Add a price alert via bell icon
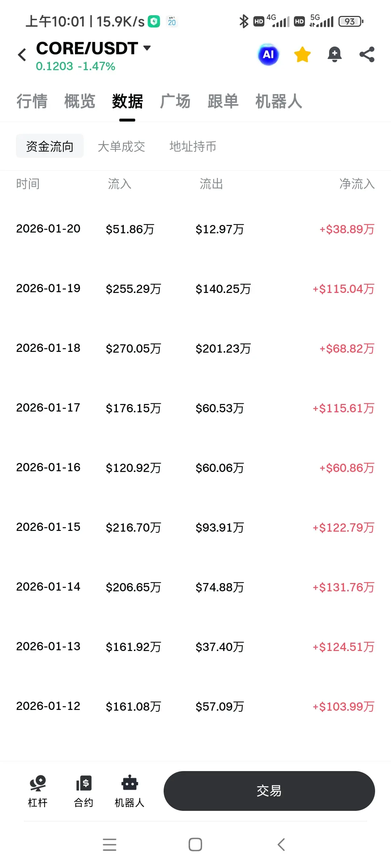 click(x=335, y=55)
